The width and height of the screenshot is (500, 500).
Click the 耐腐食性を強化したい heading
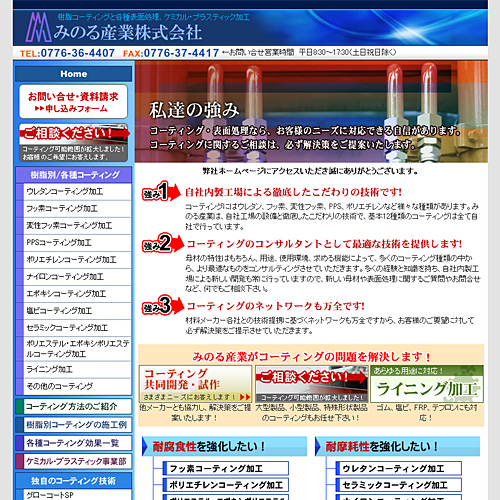coord(224,446)
